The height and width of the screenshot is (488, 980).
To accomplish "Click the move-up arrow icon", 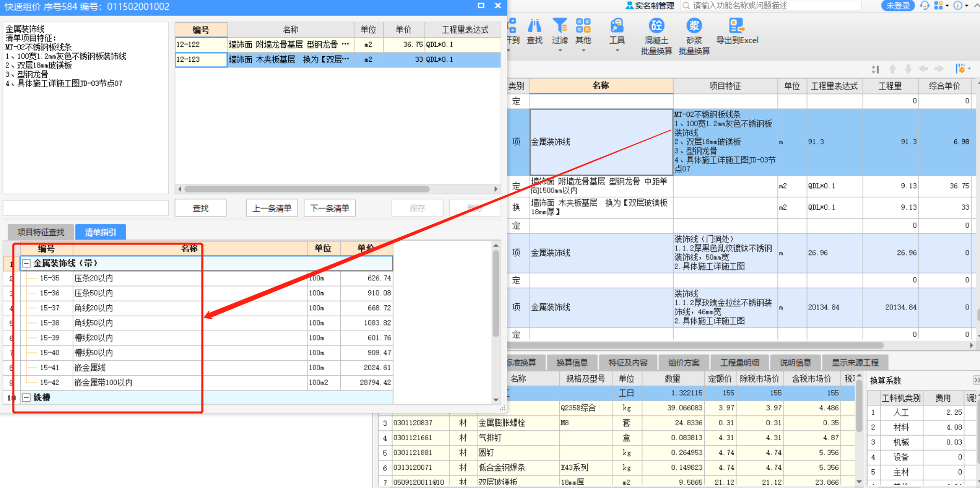I will [x=892, y=69].
